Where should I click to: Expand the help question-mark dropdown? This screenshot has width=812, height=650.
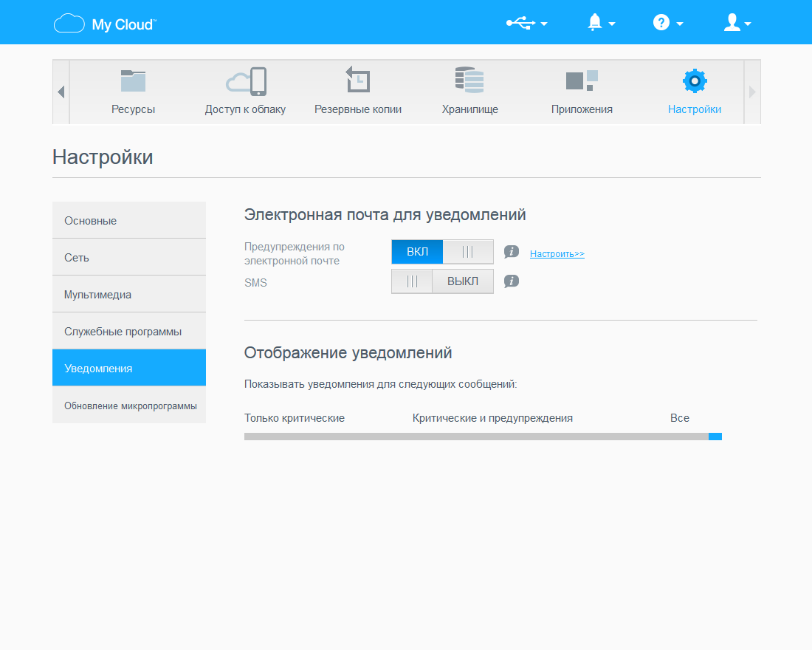(668, 23)
